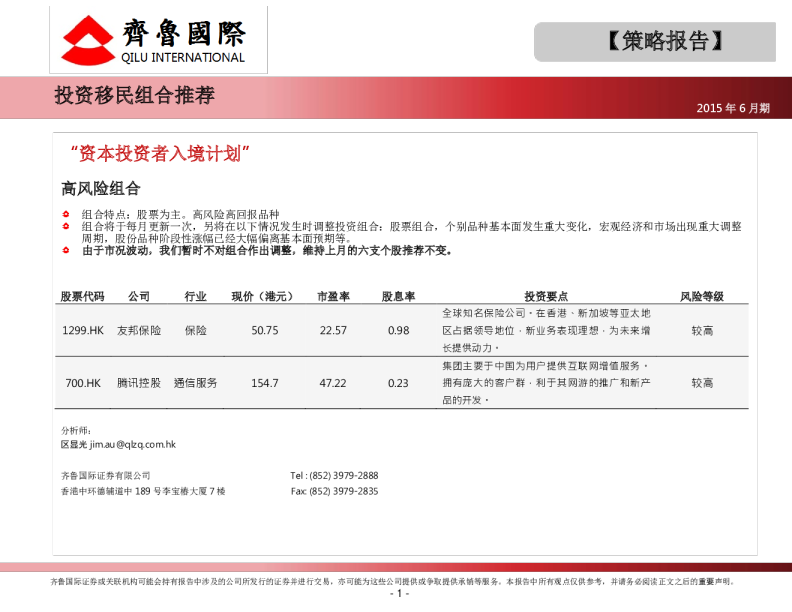Click the 股票代码 column header
Viewport: 792px width, 612px height.
[82, 297]
